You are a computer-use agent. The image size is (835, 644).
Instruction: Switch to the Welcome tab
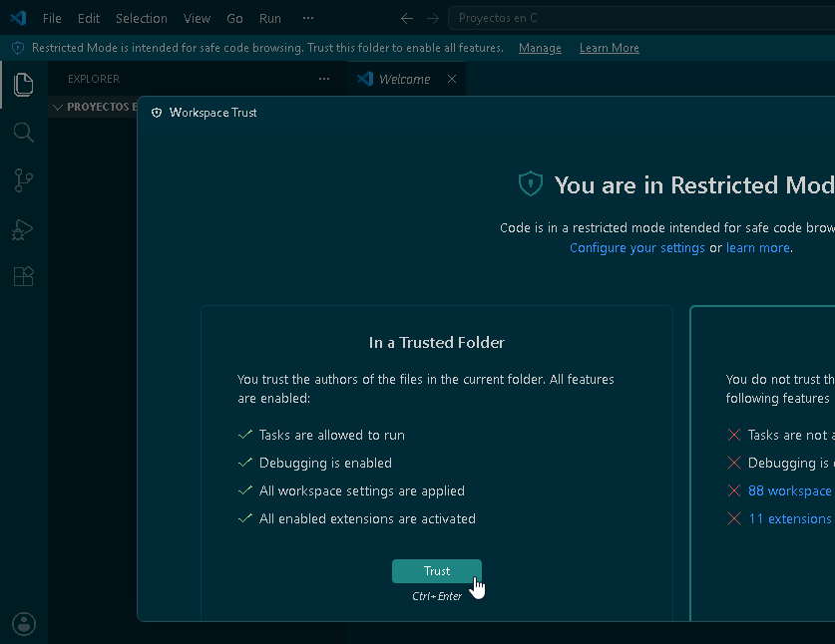click(406, 79)
